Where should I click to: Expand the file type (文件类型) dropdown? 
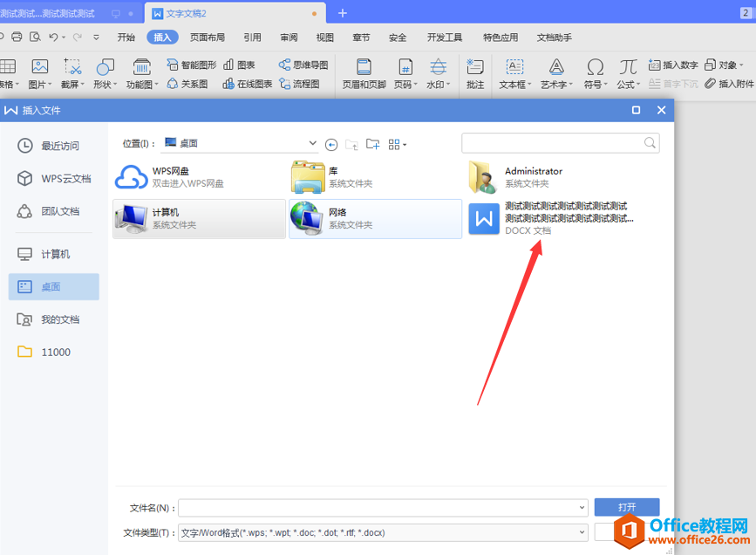click(582, 532)
